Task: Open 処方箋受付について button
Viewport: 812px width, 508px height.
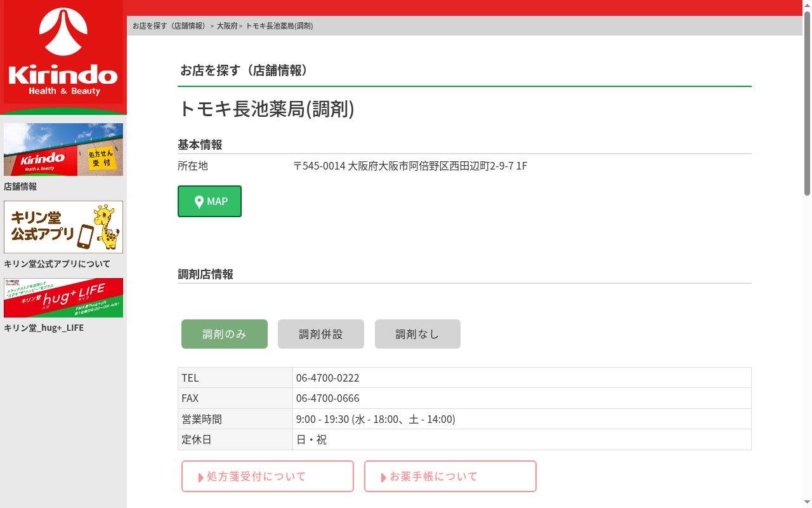Action: pyautogui.click(x=268, y=476)
